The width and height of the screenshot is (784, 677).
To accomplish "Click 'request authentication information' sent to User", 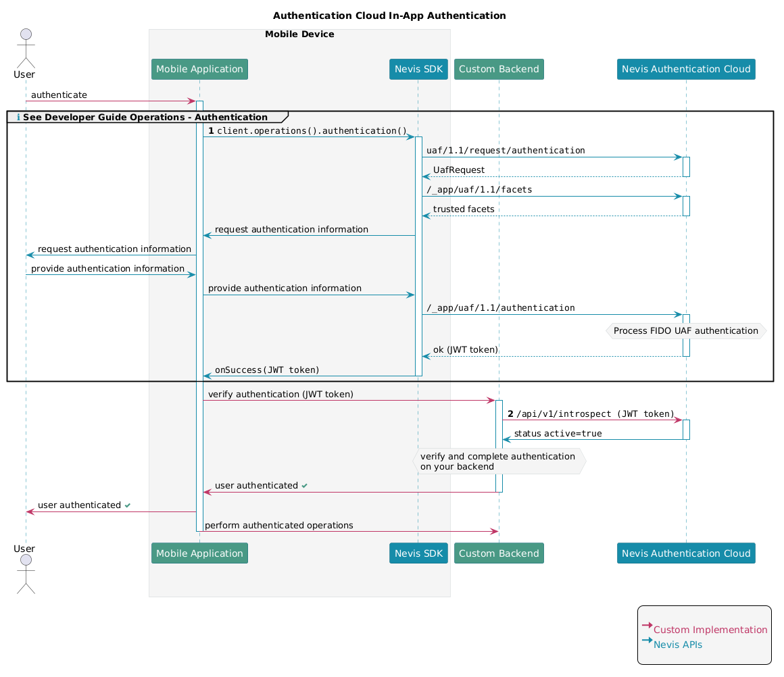I will [x=114, y=249].
